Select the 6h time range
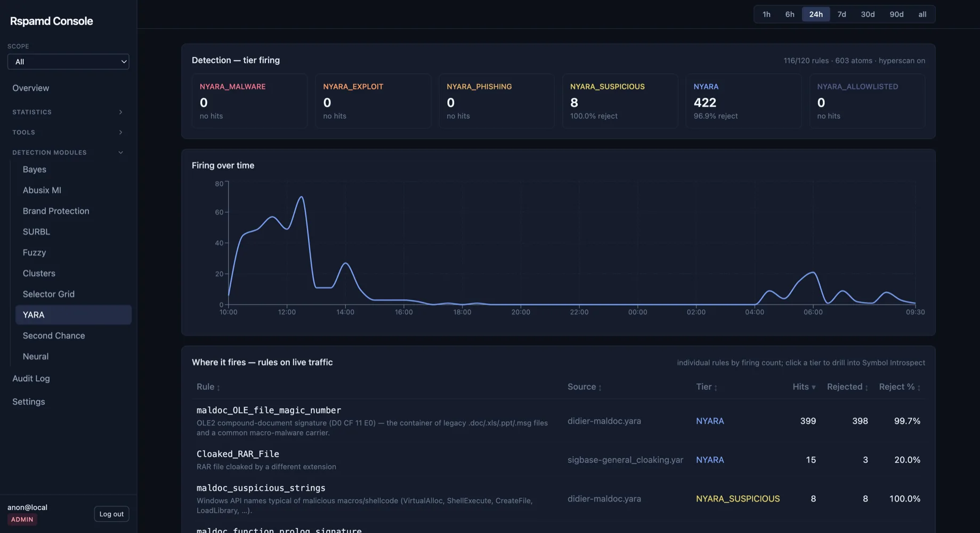The height and width of the screenshot is (533, 980). pos(790,14)
